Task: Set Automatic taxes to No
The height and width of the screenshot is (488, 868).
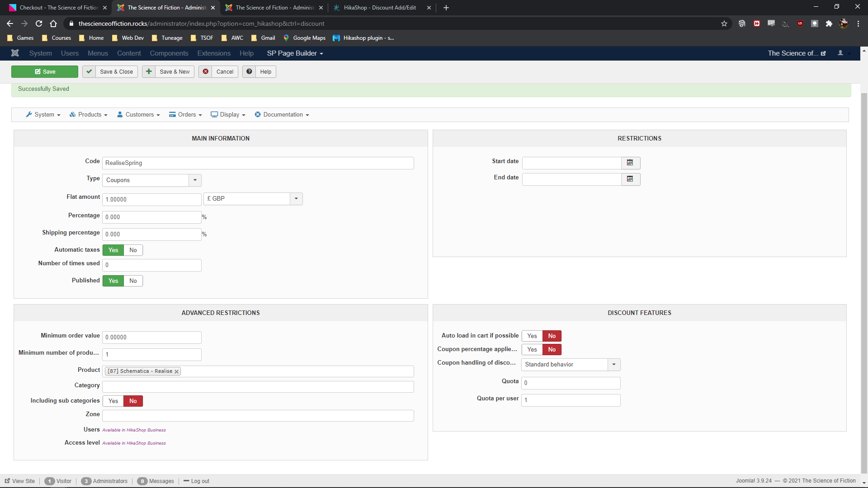Action: pos(133,250)
